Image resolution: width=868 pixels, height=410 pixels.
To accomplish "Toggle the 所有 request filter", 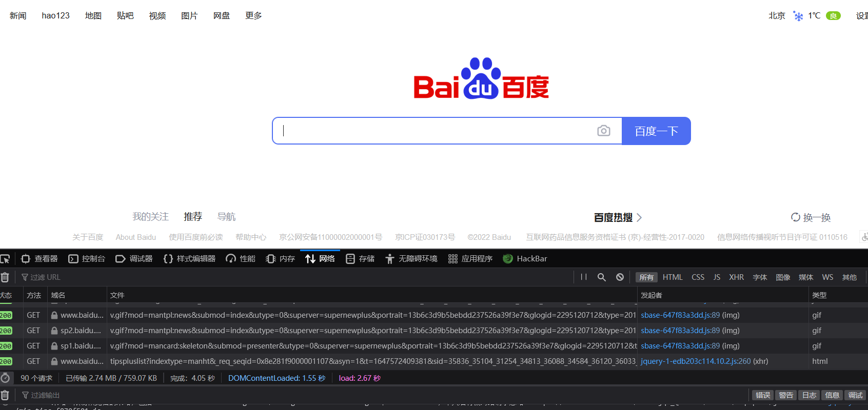I will pos(646,277).
